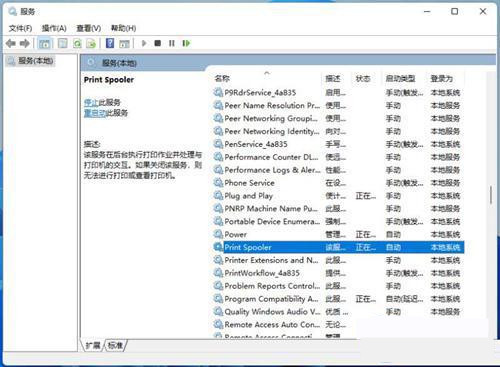The width and height of the screenshot is (500, 367).
Task: Select the Performance Logs & Aler... name
Action: click(273, 170)
